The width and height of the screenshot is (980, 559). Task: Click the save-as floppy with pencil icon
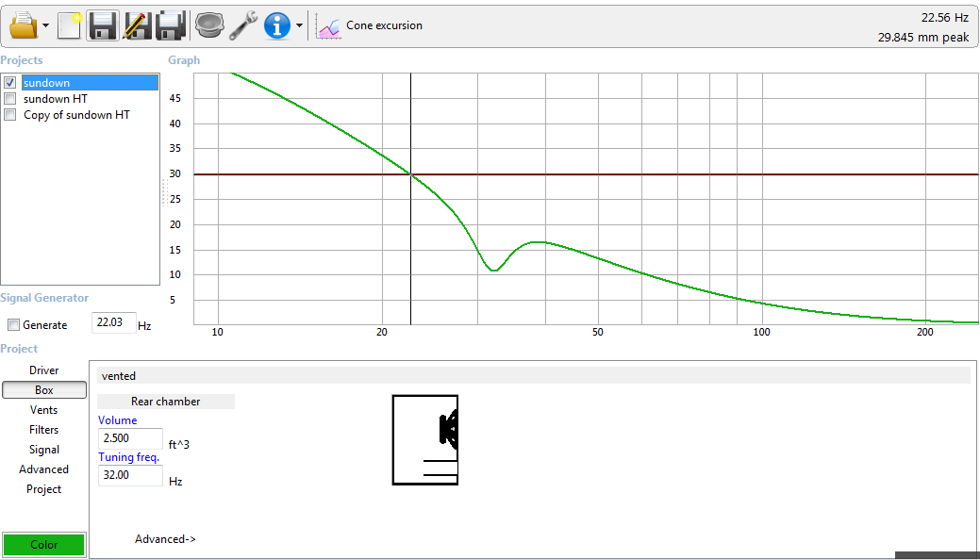(x=135, y=25)
